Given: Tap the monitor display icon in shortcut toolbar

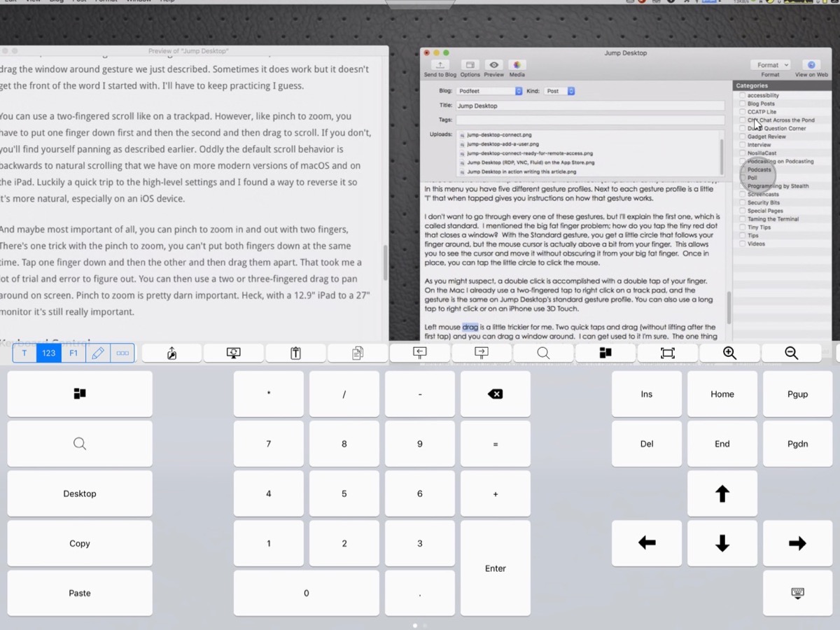Looking at the screenshot, I should (234, 353).
